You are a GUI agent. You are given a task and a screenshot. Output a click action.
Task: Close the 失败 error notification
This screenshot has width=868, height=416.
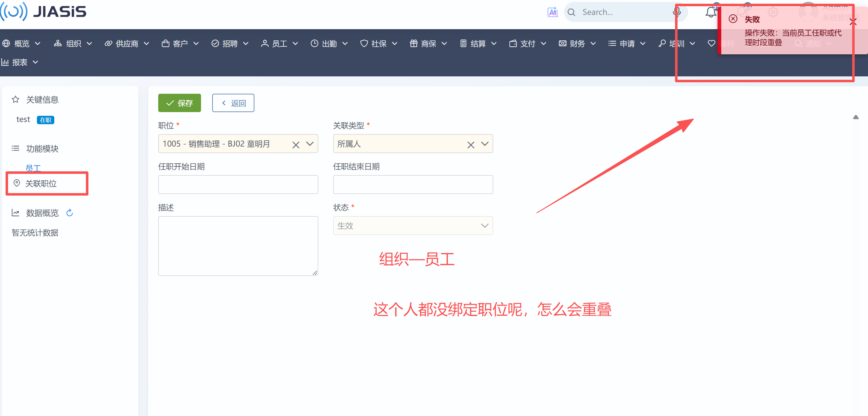(852, 22)
